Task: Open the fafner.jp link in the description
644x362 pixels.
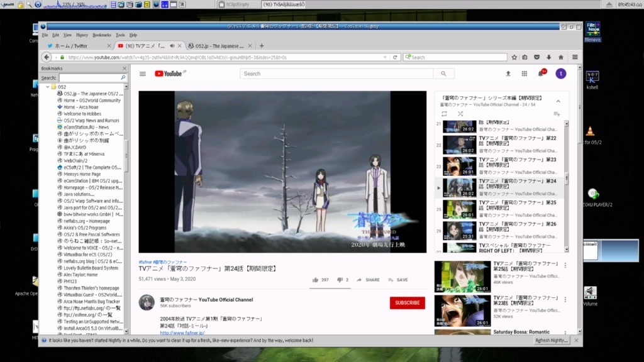Action: pyautogui.click(x=182, y=333)
